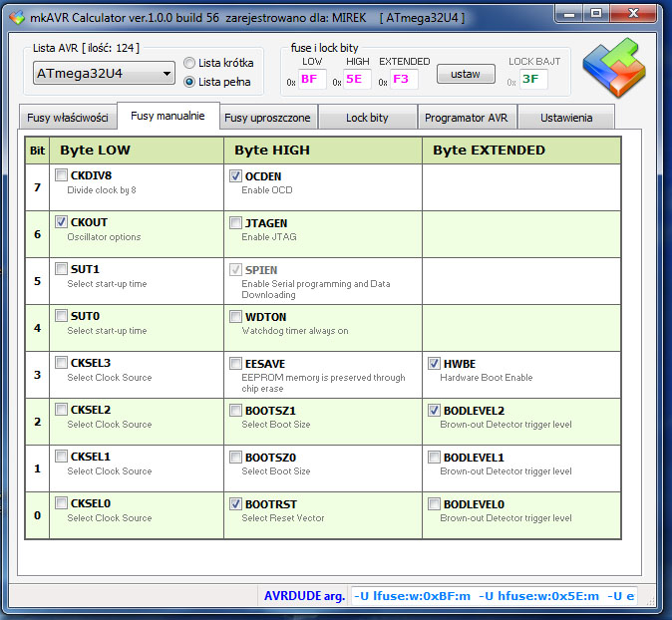
Task: Open the ATmega32U4 AVR list dropdown
Action: [x=104, y=74]
